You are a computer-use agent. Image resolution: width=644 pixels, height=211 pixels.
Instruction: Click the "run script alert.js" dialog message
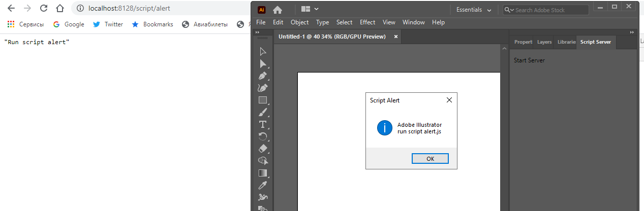(x=419, y=131)
